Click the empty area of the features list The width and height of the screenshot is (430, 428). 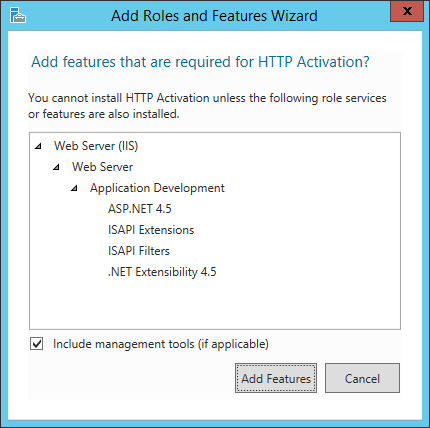tap(215, 303)
